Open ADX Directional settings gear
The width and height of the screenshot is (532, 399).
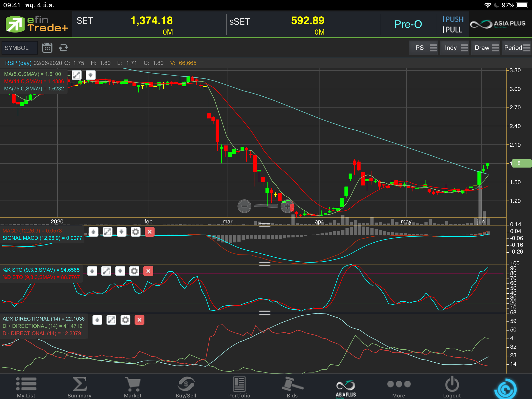(125, 320)
